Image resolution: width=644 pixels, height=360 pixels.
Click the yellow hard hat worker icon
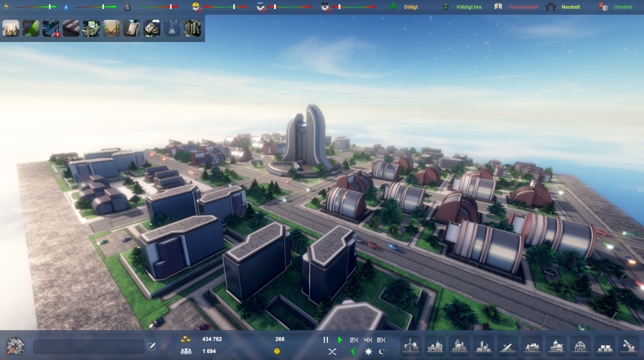click(197, 7)
